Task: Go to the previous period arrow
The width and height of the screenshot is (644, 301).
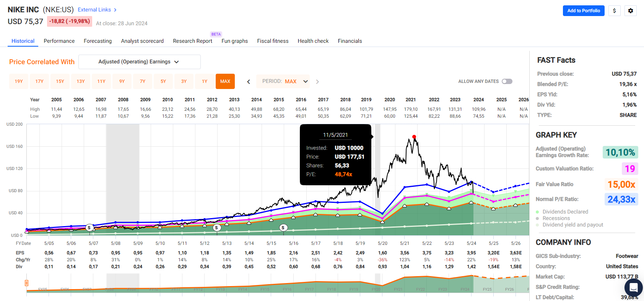Action: point(249,81)
